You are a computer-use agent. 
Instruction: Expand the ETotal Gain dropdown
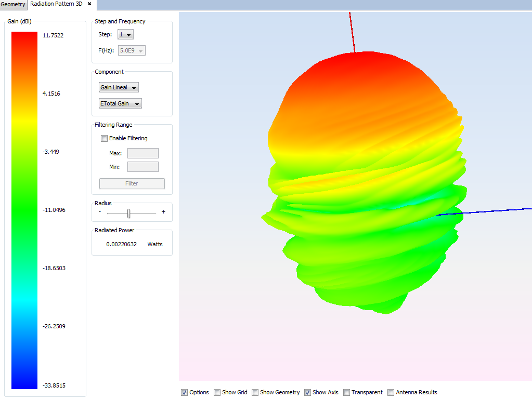(120, 104)
